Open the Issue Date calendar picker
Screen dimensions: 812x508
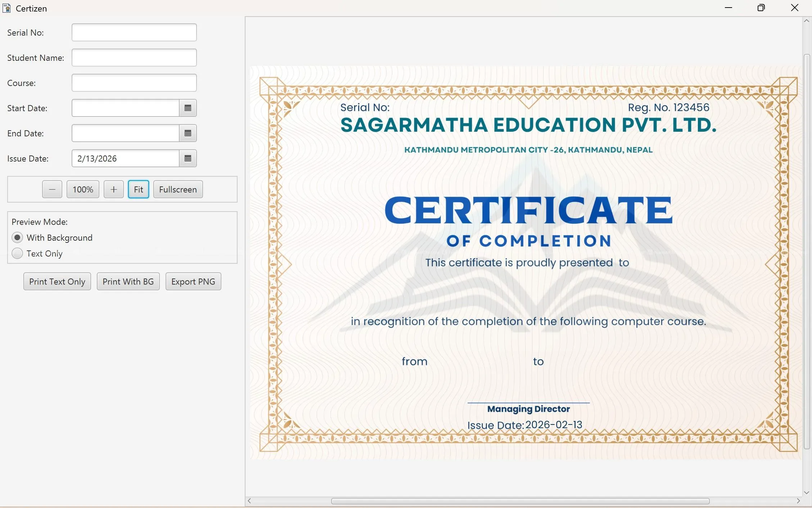pos(188,159)
